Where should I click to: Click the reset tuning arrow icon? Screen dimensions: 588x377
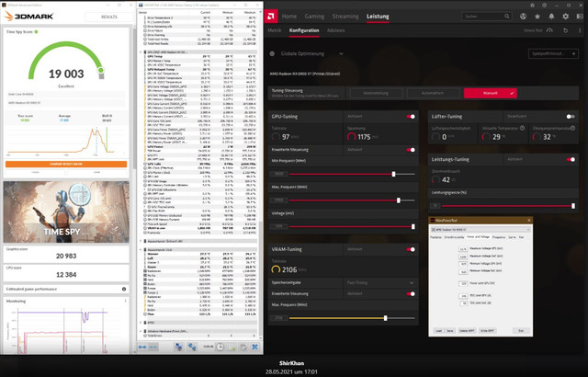566,30
